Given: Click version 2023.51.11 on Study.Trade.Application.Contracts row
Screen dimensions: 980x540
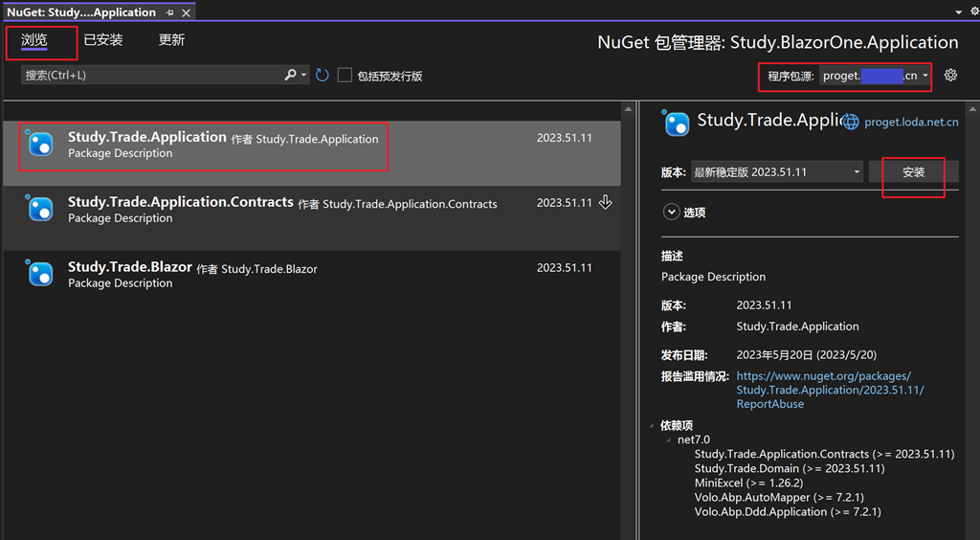Looking at the screenshot, I should pyautogui.click(x=564, y=203).
